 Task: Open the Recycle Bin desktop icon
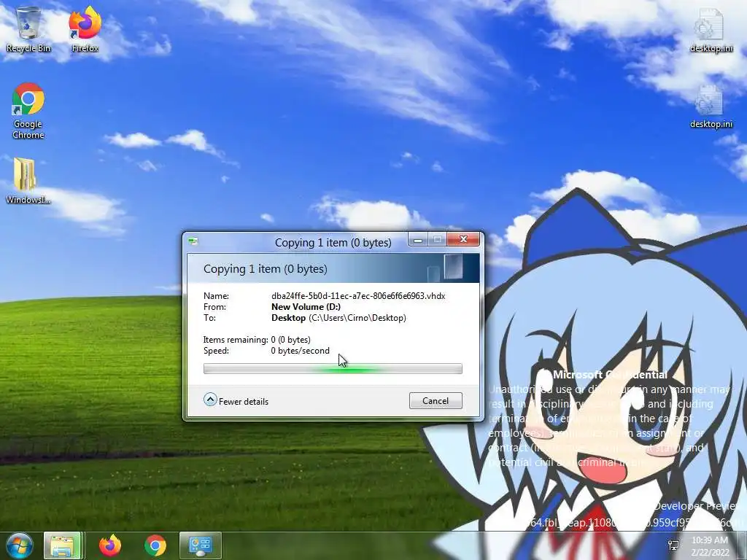coord(28,29)
